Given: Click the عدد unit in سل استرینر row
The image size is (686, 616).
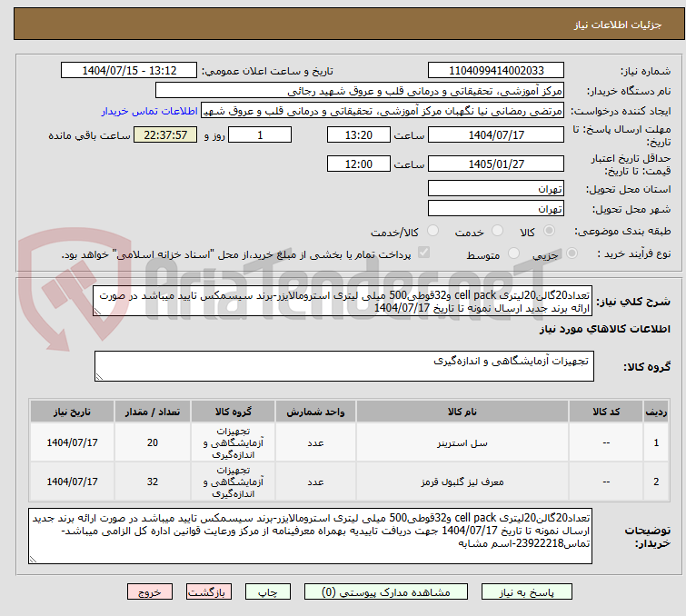Looking at the screenshot, I should point(315,442).
